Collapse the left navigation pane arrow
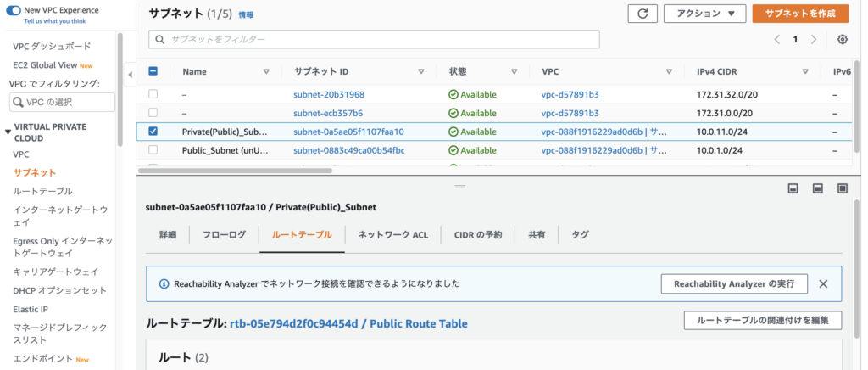Screen dimensions: 868x370 pos(130,74)
